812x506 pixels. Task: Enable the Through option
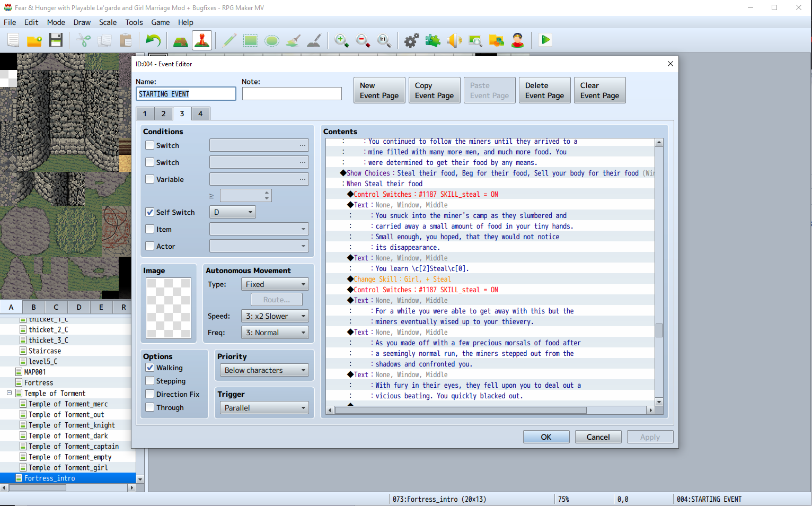coord(150,407)
